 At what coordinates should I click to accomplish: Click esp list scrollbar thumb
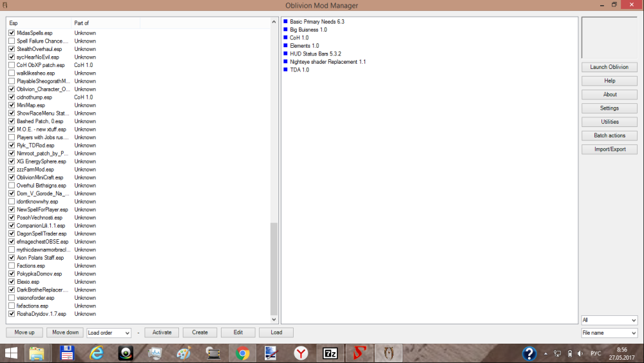click(x=274, y=269)
